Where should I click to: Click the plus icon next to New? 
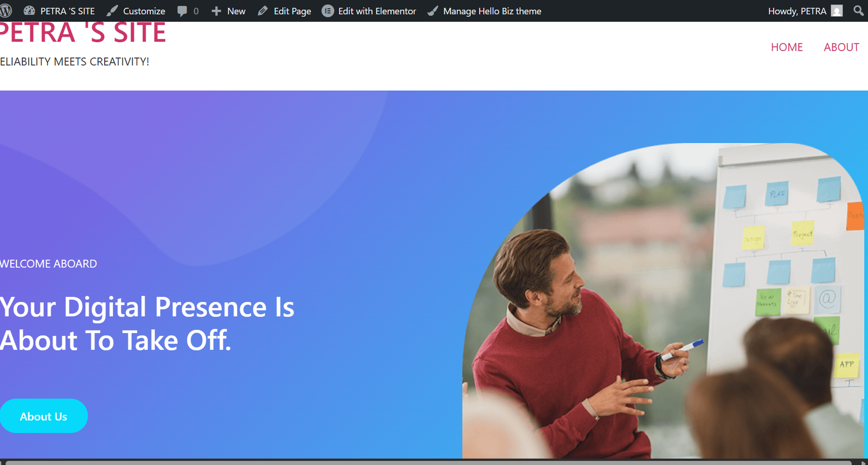point(216,11)
